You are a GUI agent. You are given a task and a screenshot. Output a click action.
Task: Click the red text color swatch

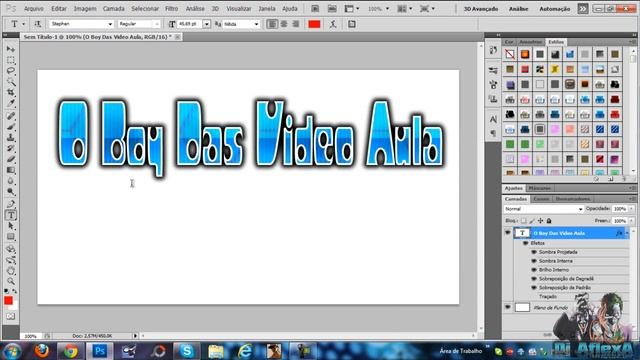[x=314, y=24]
